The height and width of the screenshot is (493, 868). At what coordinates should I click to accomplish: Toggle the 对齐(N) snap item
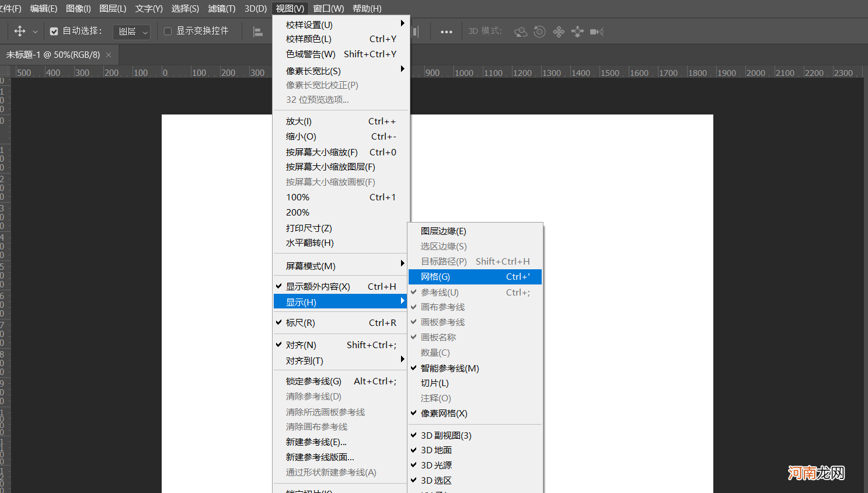341,345
